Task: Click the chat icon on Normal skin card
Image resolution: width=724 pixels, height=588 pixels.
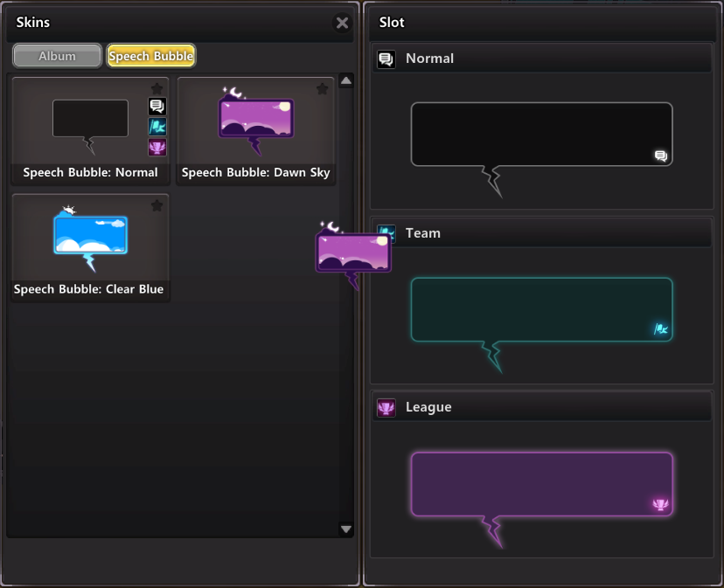Action: click(157, 107)
